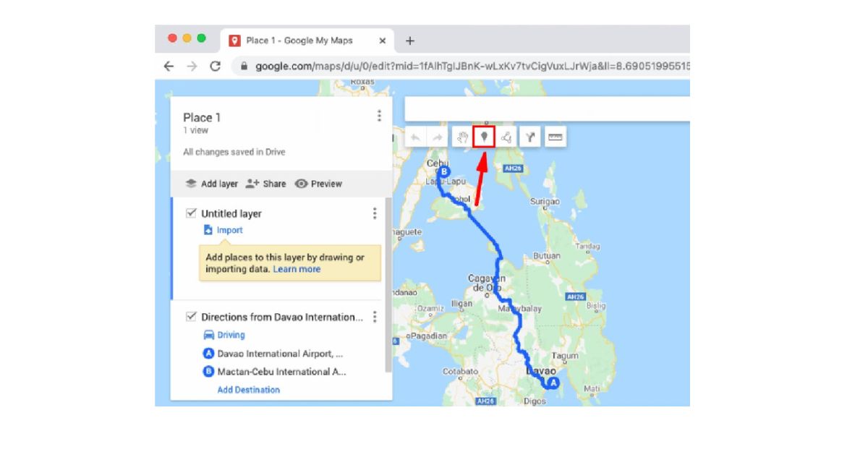Viewport: 868px width, 452px height.
Task: Click the browser Back arrow
Action: pos(169,66)
